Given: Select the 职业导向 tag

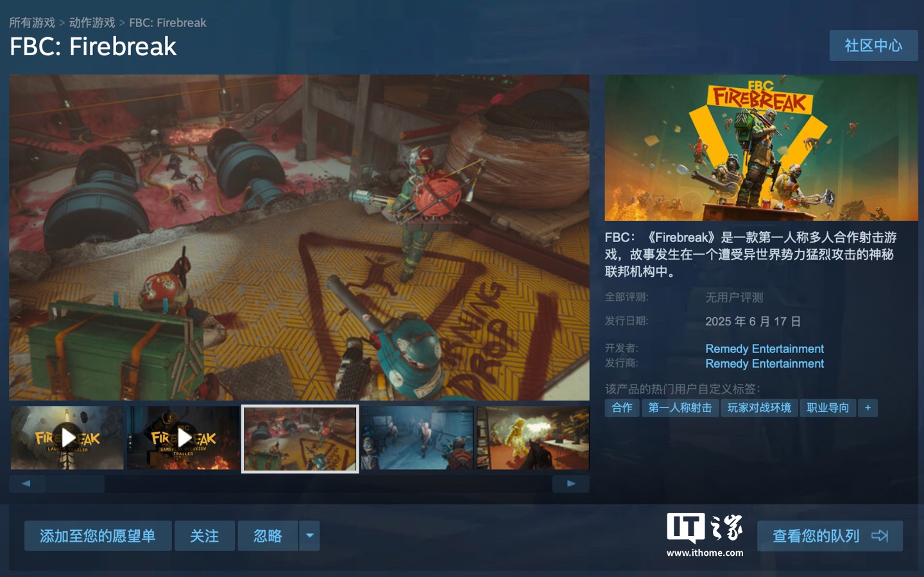Looking at the screenshot, I should point(828,408).
